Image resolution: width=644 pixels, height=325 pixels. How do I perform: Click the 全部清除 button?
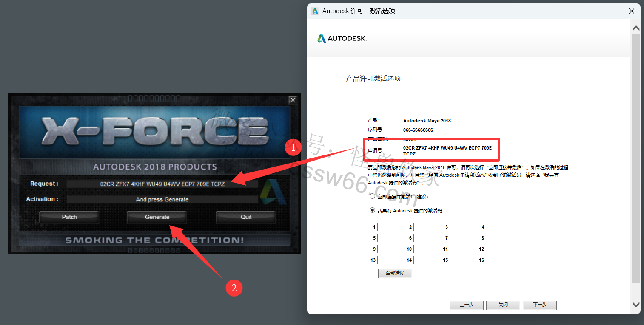395,273
